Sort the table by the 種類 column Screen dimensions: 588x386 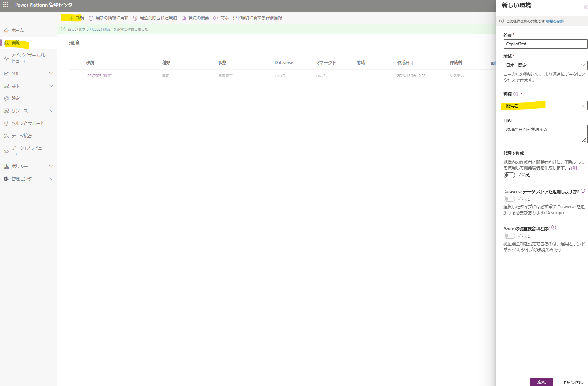click(166, 63)
